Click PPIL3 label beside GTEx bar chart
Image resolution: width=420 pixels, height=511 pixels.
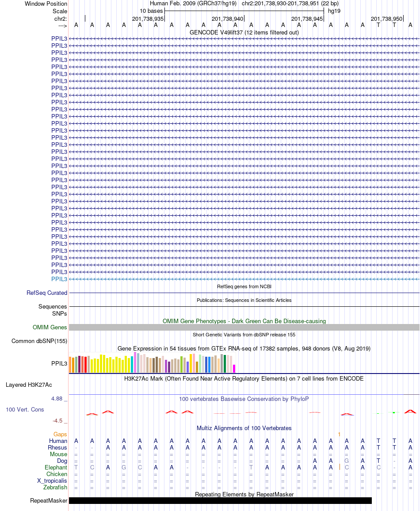59,363
